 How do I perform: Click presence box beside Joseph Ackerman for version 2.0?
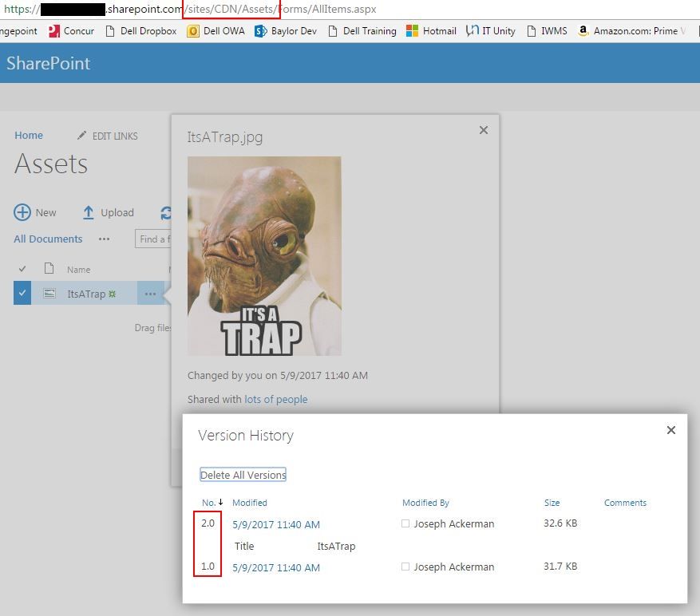click(x=405, y=523)
